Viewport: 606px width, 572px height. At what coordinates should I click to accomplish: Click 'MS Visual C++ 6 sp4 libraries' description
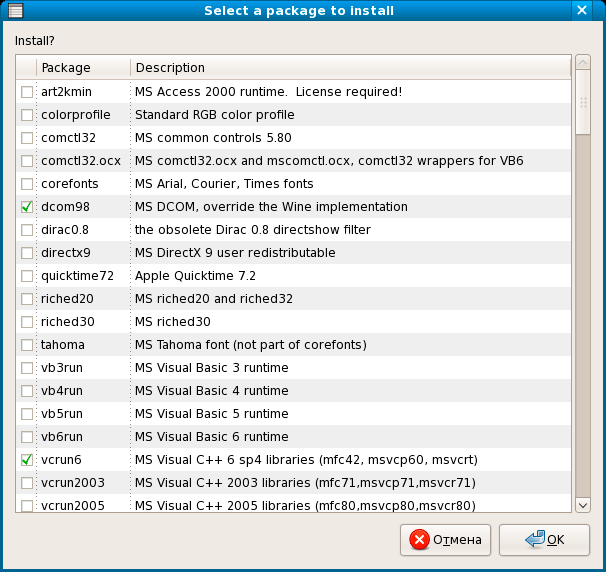(306, 460)
